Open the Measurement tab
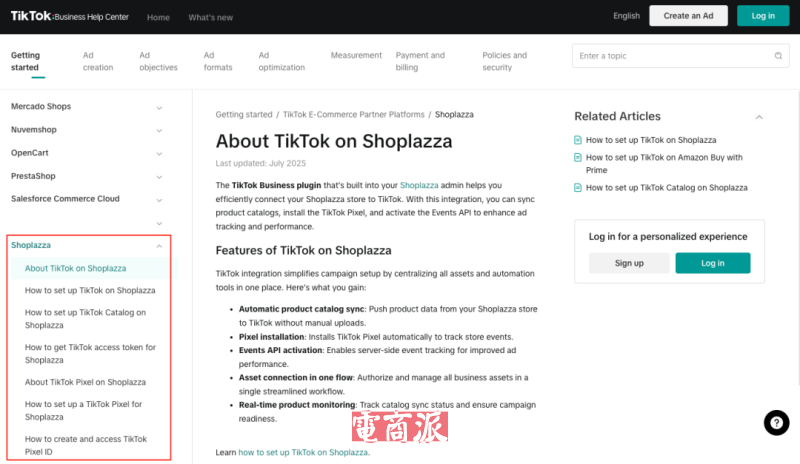The height and width of the screenshot is (464, 800). (356, 56)
